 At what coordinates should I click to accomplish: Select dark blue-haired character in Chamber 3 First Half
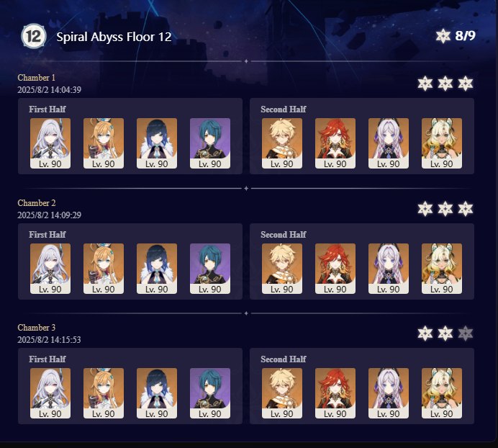click(x=157, y=393)
